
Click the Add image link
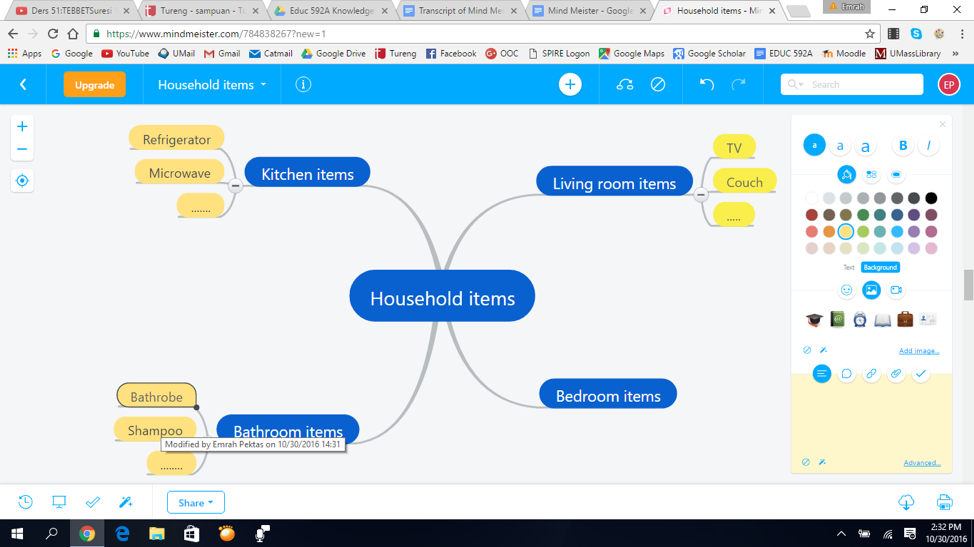coord(919,351)
